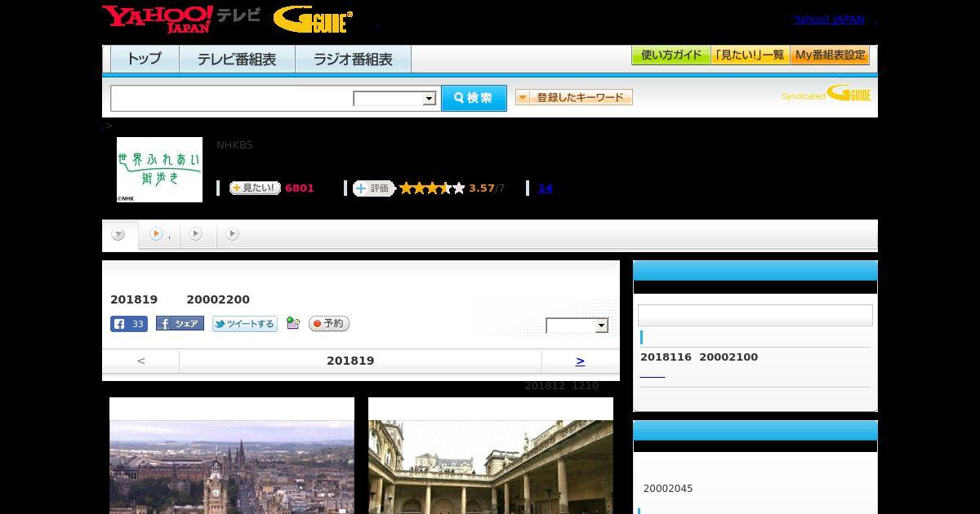
Task: Open the Roman baths photo thumbnail
Action: click(x=491, y=455)
